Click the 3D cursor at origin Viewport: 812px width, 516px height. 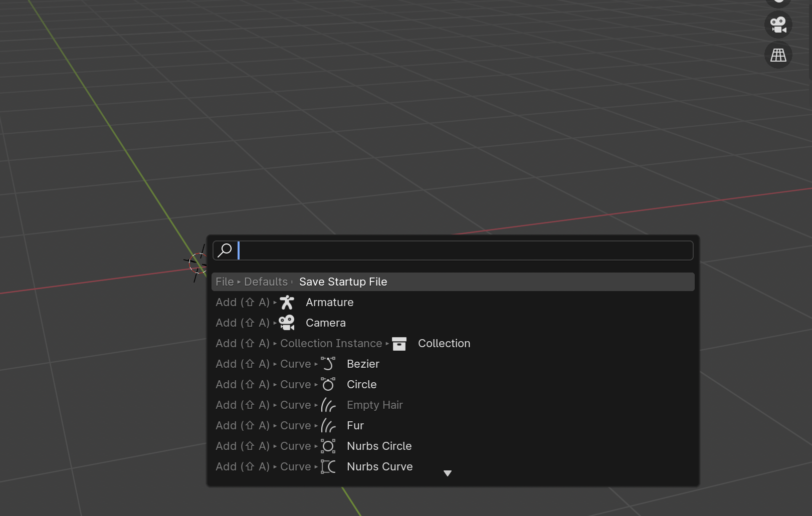(x=198, y=263)
